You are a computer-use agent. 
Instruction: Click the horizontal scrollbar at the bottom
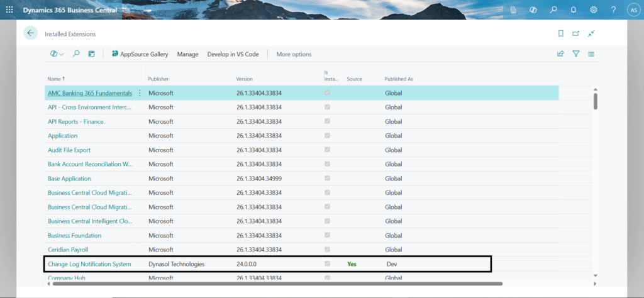point(277,284)
